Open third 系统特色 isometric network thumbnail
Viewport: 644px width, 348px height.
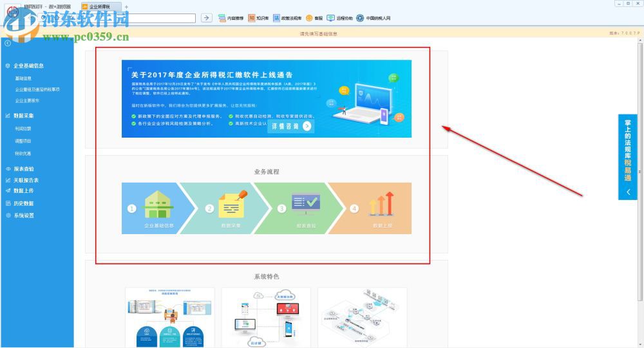pos(362,318)
